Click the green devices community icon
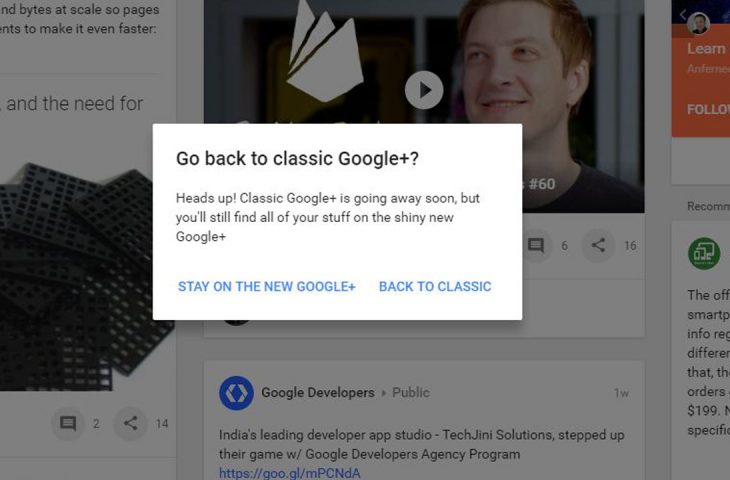This screenshot has height=480, width=730. [704, 253]
